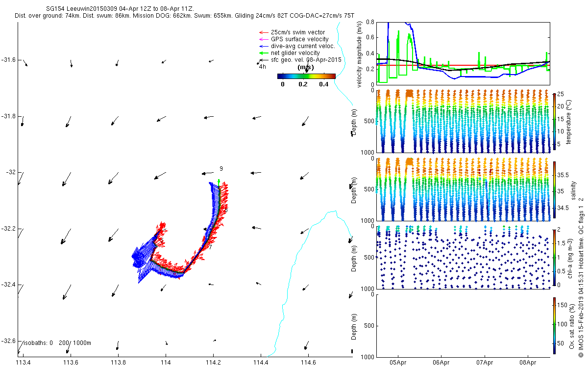Click the 4h scale marker label
Viewport: 588px width, 368px height.
[263, 67]
